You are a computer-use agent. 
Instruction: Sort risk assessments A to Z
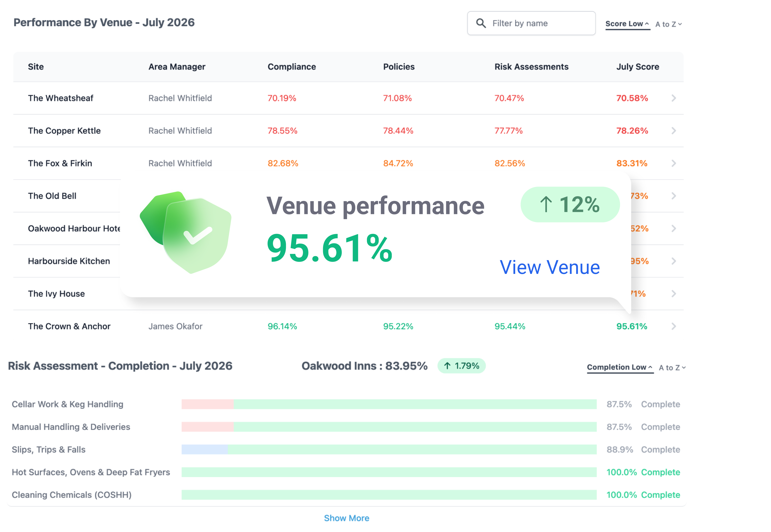[672, 368]
